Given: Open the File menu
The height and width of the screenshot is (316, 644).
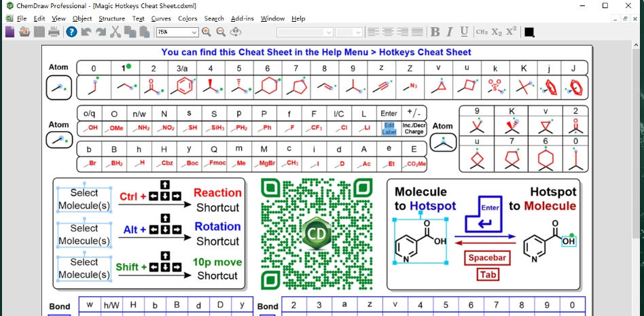Looking at the screenshot, I should point(22,18).
